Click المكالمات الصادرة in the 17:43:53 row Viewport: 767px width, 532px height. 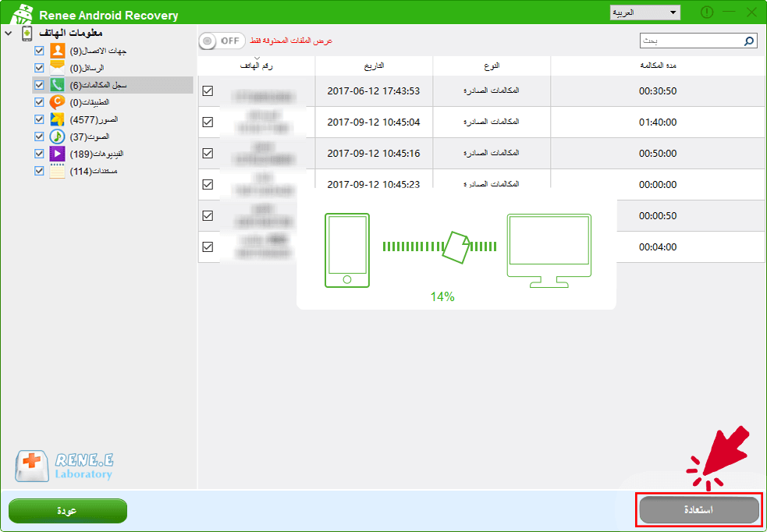(492, 90)
